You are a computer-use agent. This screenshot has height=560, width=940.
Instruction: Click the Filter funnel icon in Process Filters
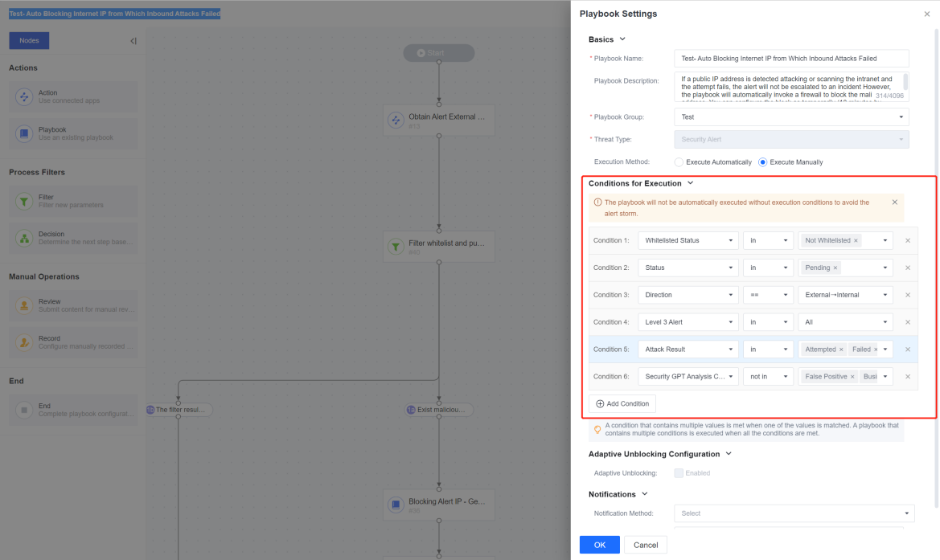pos(24,201)
